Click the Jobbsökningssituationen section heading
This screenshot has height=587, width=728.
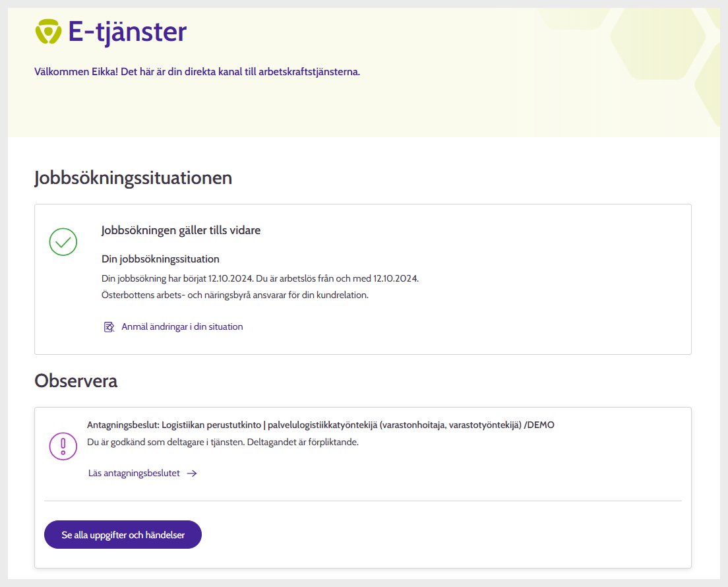point(133,177)
